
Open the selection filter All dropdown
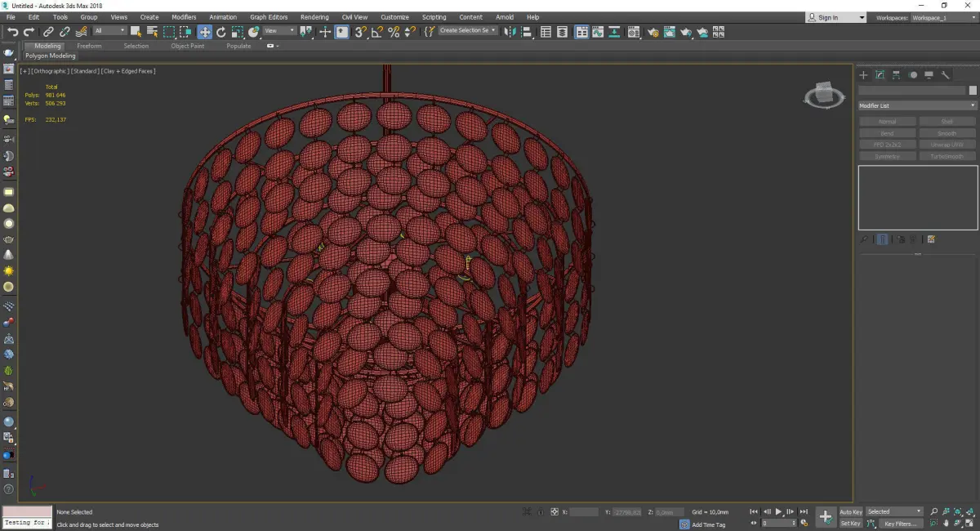pyautogui.click(x=109, y=31)
